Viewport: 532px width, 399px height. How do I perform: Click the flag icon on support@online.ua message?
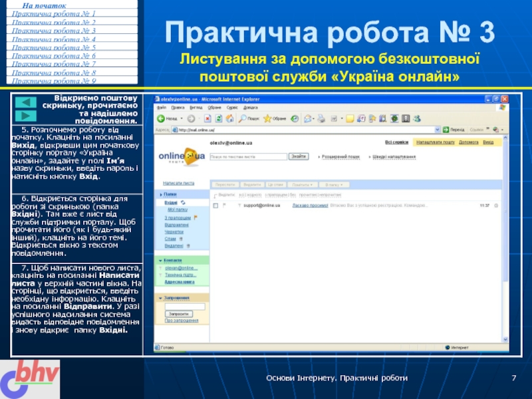[224, 205]
